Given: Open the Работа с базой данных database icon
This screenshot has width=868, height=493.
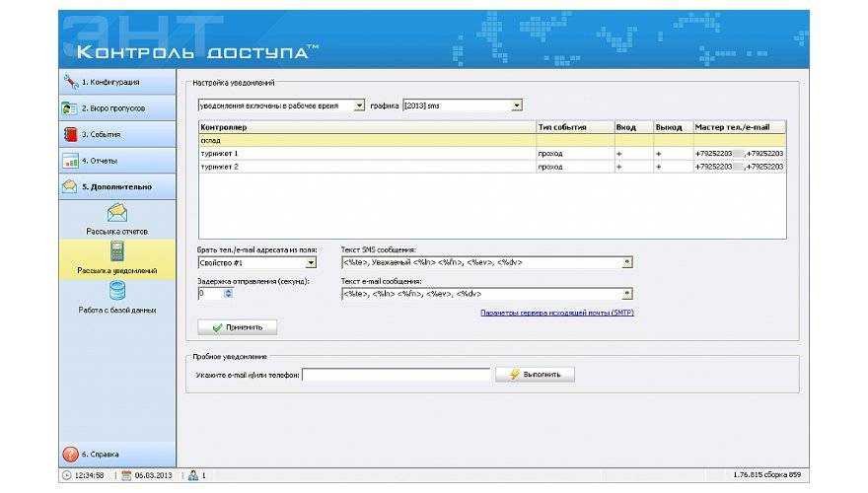Looking at the screenshot, I should 116,291.
